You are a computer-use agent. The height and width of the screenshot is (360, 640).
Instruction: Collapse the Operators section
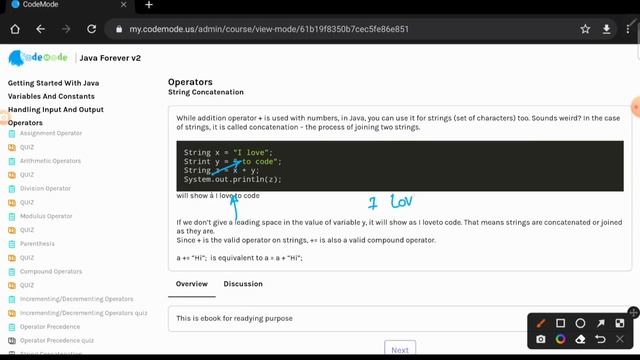tap(25, 123)
